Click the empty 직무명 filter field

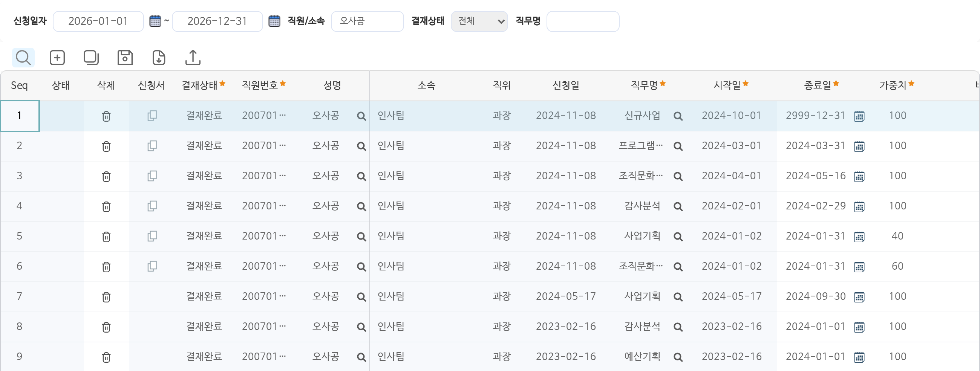coord(582,21)
